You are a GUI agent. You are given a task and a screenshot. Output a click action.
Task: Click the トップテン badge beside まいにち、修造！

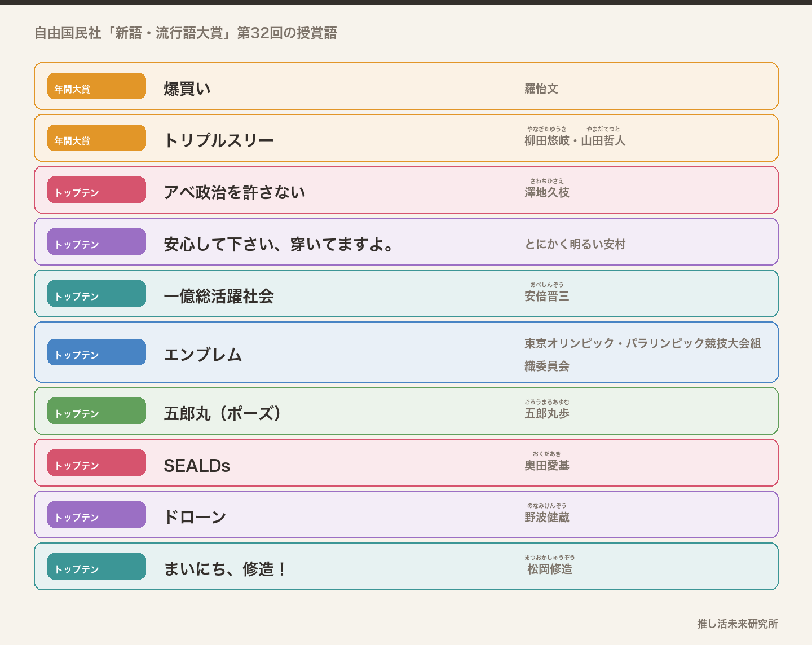pyautogui.click(x=96, y=567)
